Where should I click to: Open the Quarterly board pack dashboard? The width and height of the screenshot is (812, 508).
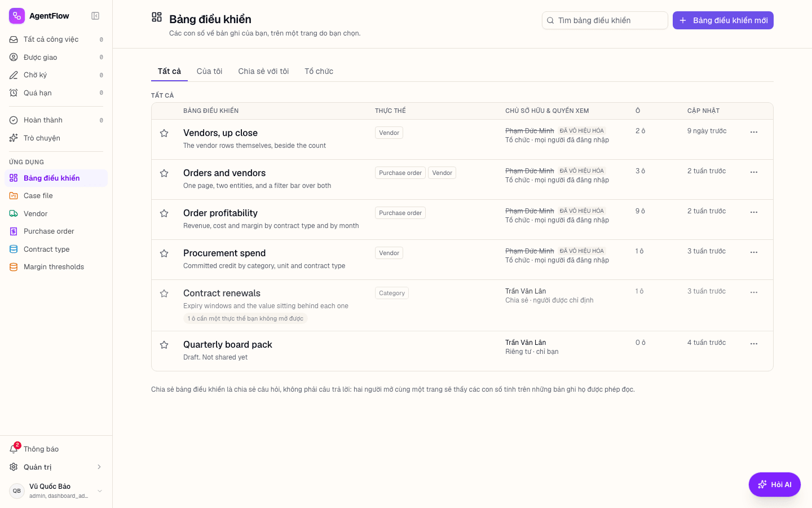coord(228,344)
